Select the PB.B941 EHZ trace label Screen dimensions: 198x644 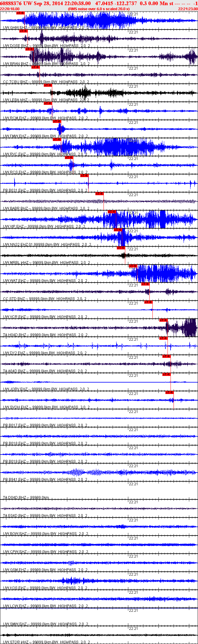tap(45, 480)
